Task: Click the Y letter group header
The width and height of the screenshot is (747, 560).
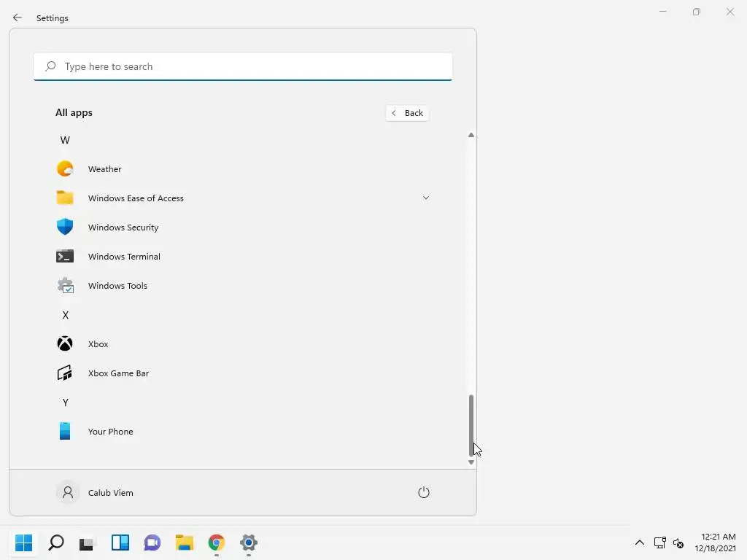Action: click(65, 402)
